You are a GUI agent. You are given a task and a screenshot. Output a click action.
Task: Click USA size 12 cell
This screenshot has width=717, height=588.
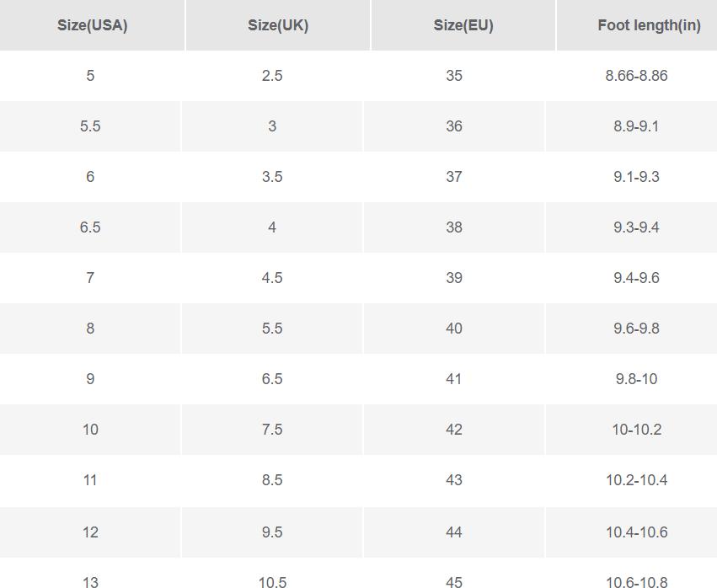(90, 532)
